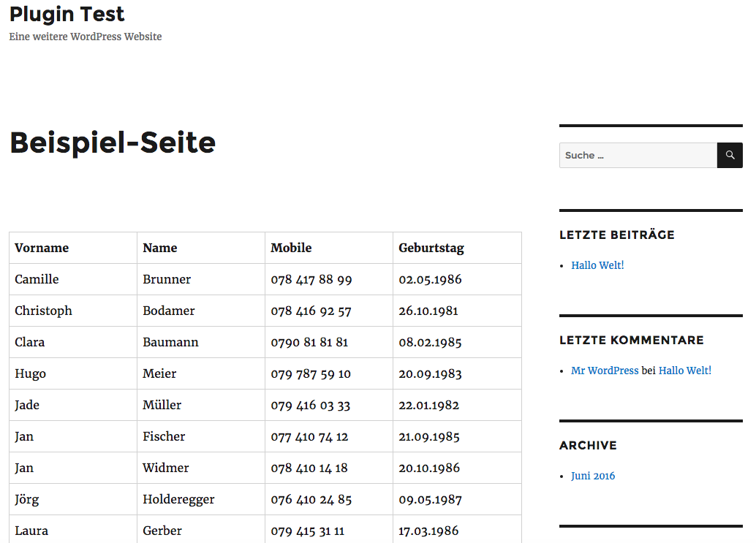The height and width of the screenshot is (543, 756).
Task: Select the Camille first-name cell
Action: [x=37, y=279]
